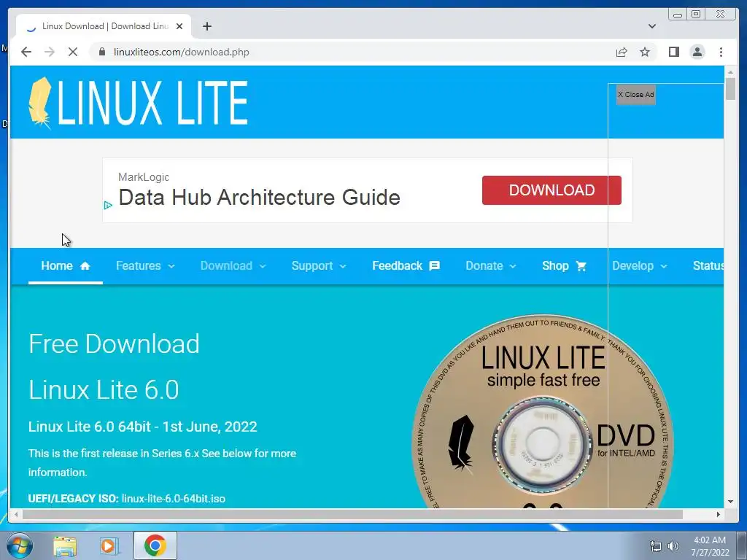Click the Chrome taskbar icon

coord(155,545)
